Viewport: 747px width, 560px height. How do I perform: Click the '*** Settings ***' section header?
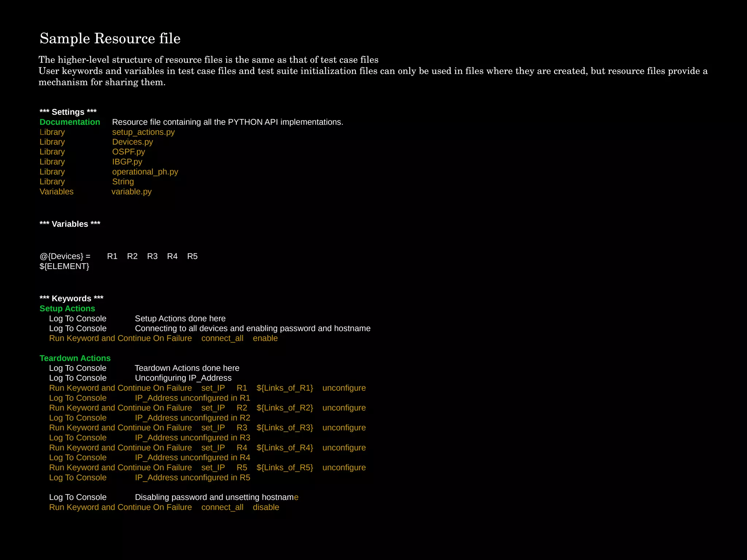[68, 112]
